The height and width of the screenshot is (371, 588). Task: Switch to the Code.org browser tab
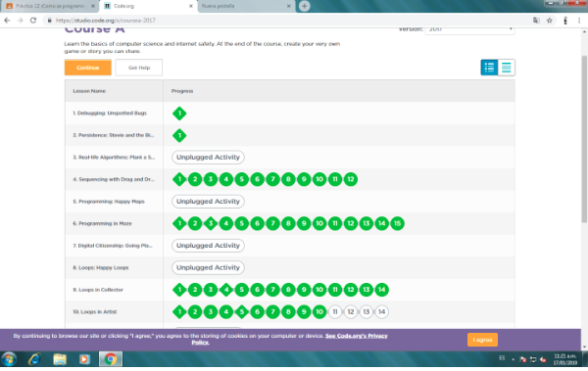point(148,6)
